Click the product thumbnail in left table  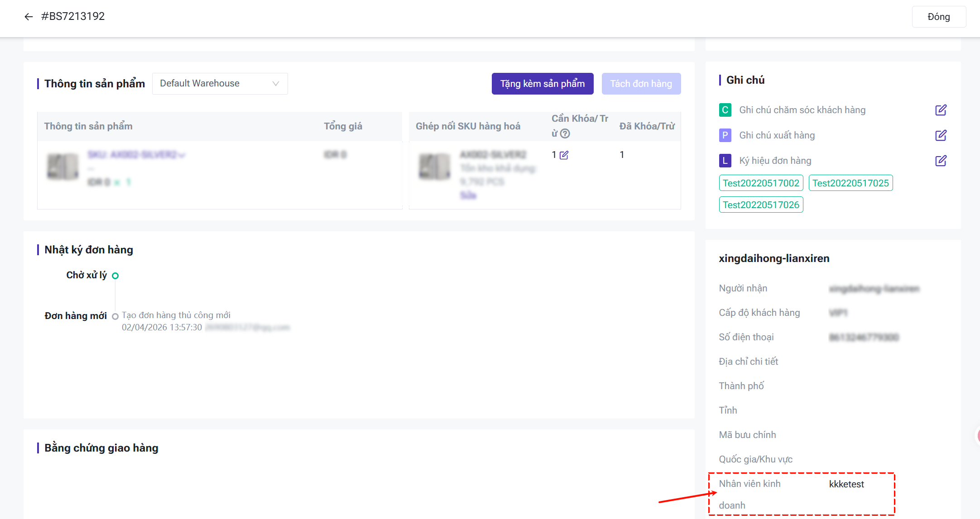[x=63, y=167]
